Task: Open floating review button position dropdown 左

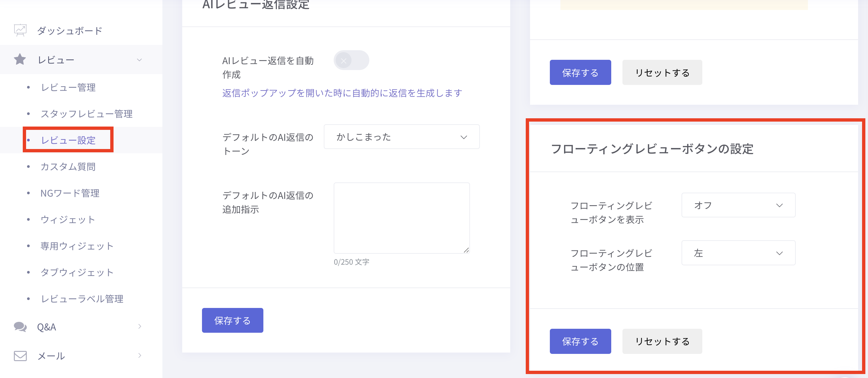Action: click(x=738, y=253)
